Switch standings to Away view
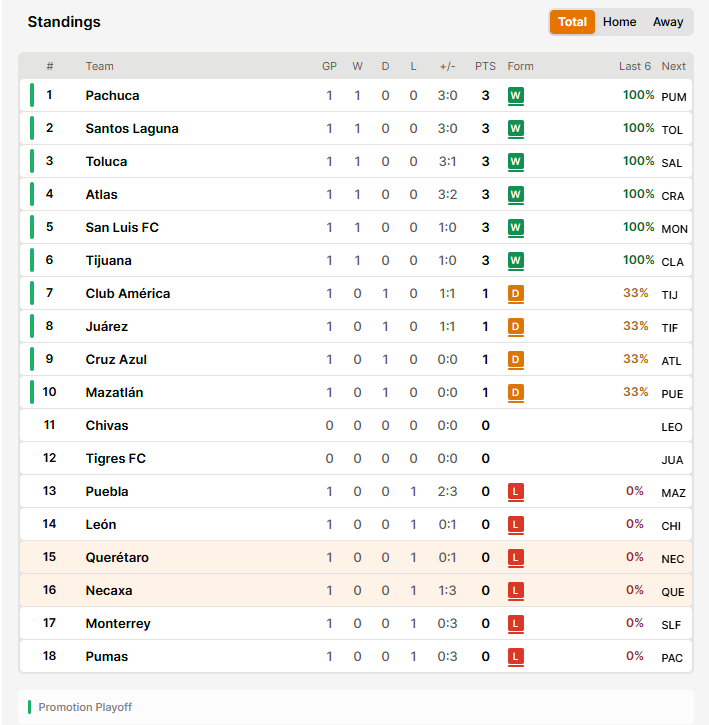This screenshot has width=709, height=725. [x=668, y=22]
